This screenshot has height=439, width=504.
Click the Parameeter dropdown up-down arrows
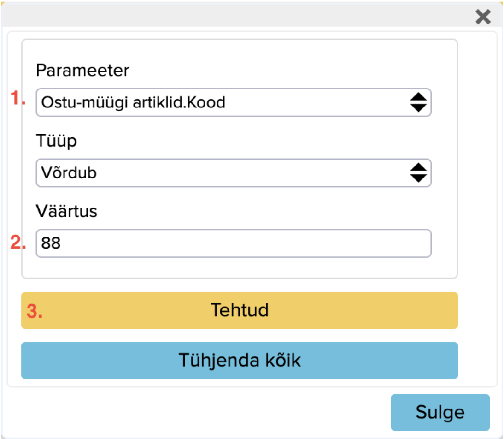[418, 102]
